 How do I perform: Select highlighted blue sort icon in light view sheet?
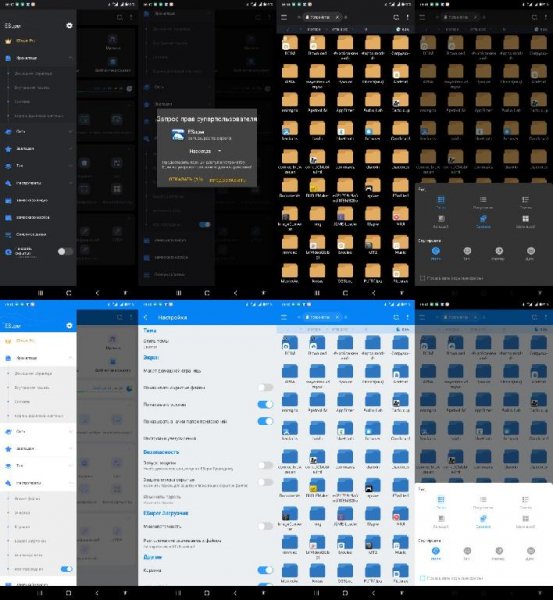click(436, 551)
